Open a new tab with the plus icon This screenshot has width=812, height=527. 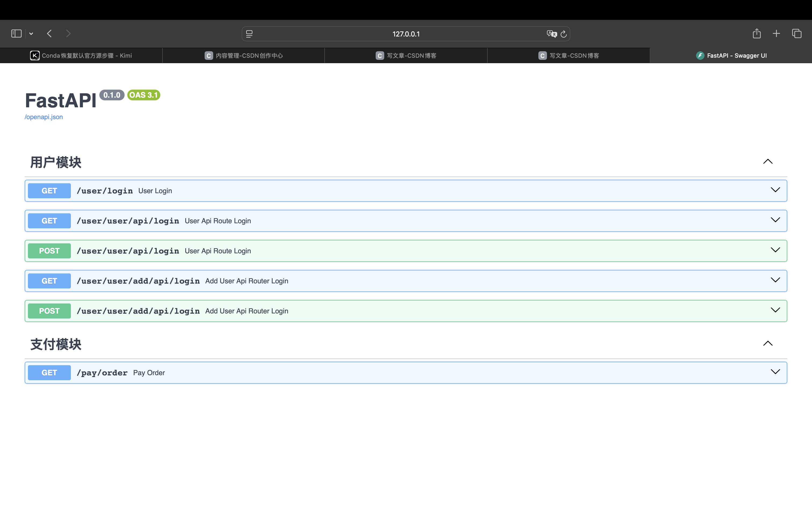point(777,33)
